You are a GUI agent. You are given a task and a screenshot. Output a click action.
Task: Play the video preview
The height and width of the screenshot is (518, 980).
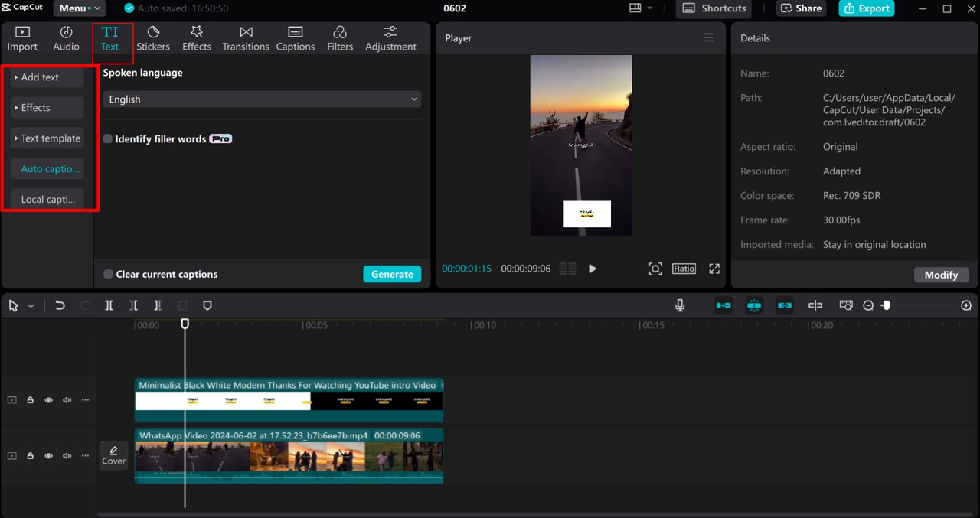592,269
